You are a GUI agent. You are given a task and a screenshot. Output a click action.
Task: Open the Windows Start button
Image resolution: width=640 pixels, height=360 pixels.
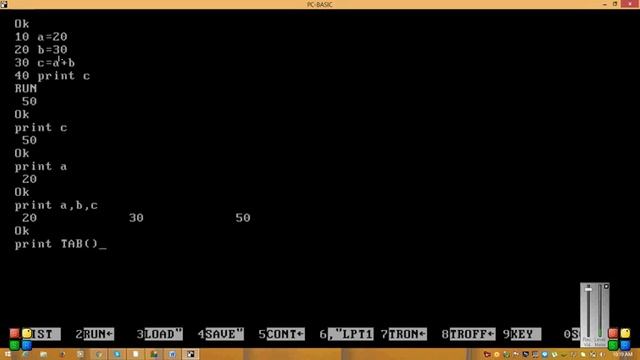tap(7, 354)
